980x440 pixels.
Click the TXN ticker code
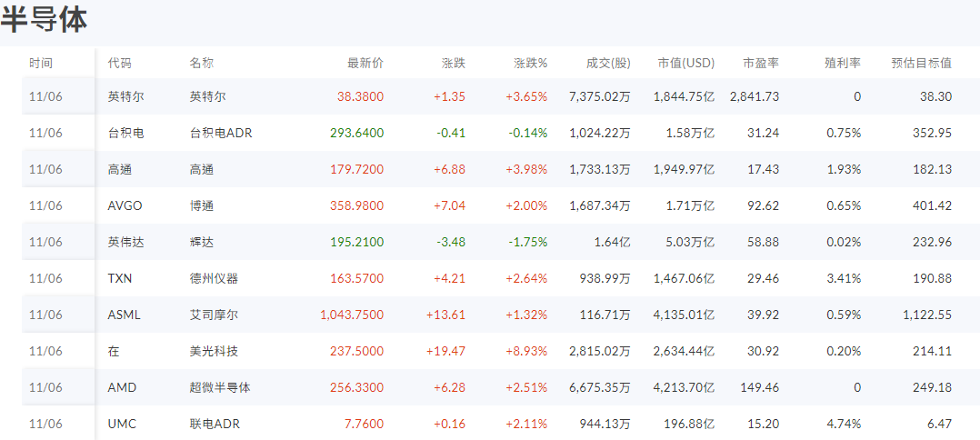120,278
